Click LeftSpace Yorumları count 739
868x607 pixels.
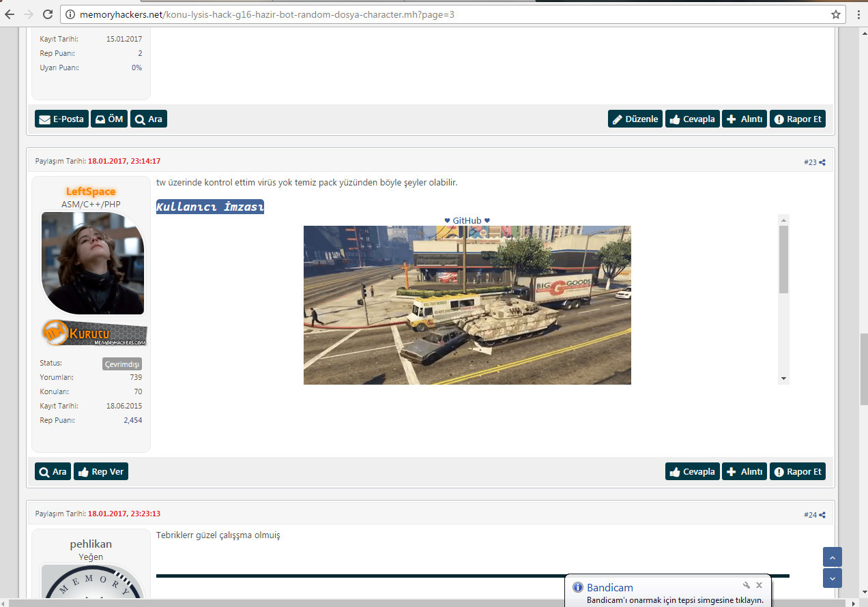click(136, 377)
